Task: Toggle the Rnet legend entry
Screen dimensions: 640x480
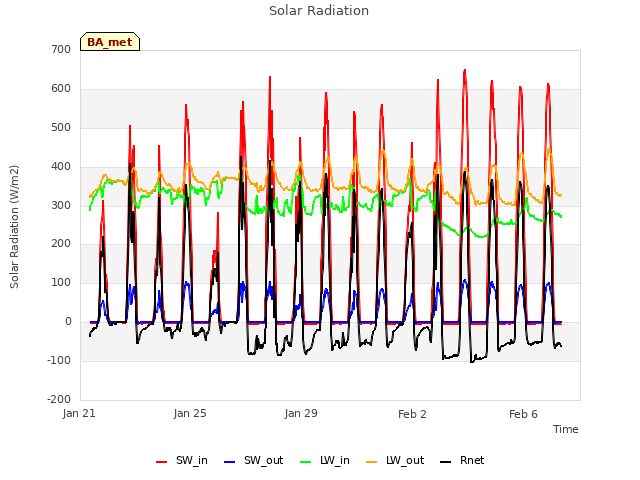Action: (462, 460)
